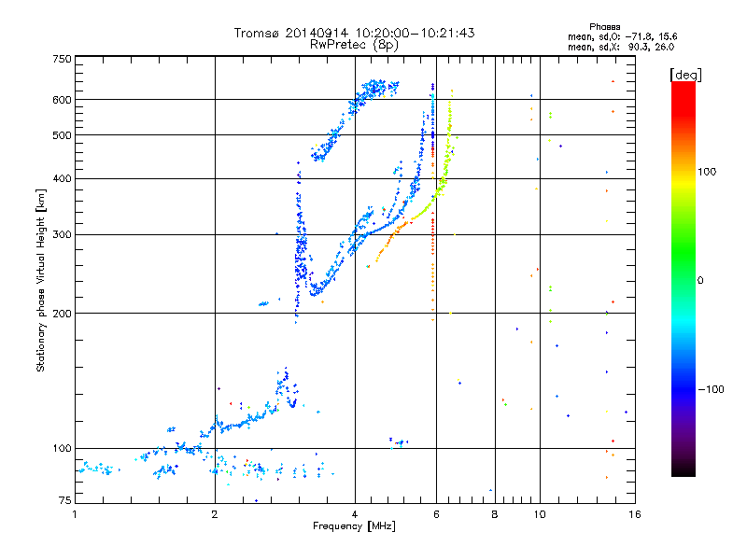Click the x-axis tick label '2'
The width and height of the screenshot is (747, 560).
click(215, 514)
